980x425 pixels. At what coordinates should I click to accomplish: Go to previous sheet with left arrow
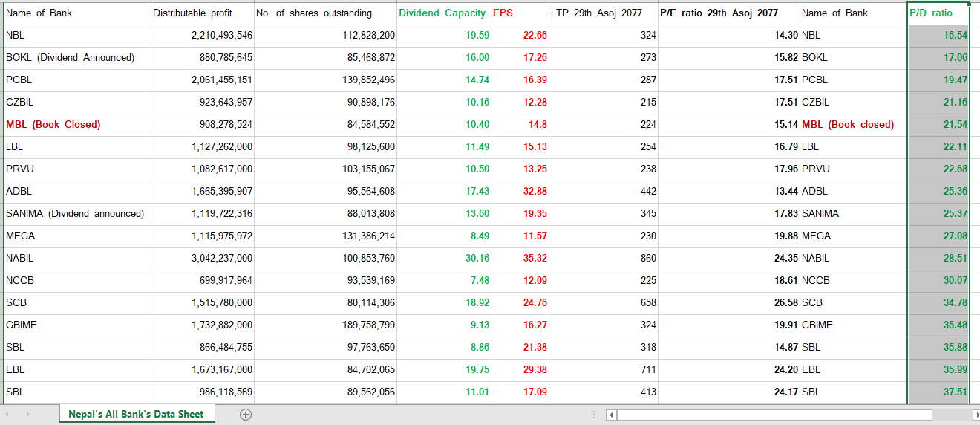pos(7,414)
